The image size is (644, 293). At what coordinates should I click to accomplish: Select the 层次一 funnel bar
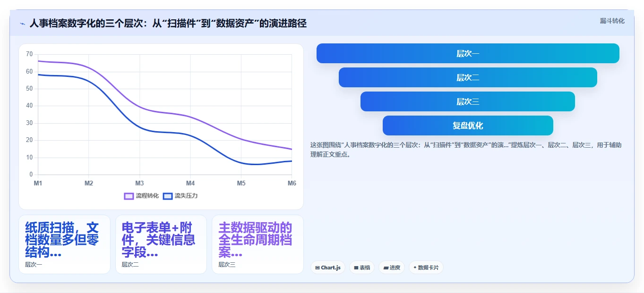(468, 53)
